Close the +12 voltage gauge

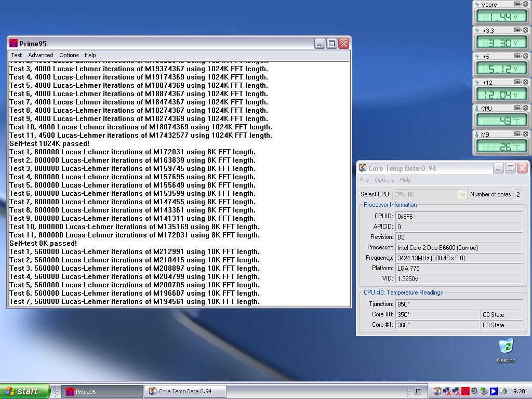525,82
